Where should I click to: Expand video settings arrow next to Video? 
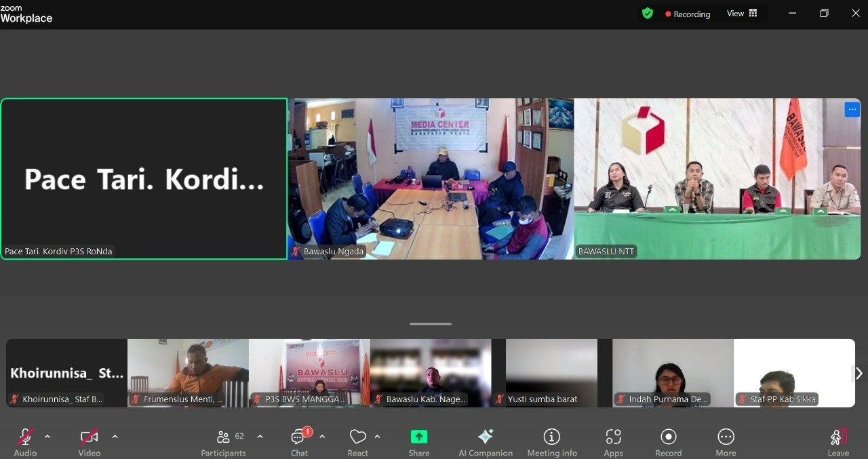(x=115, y=437)
